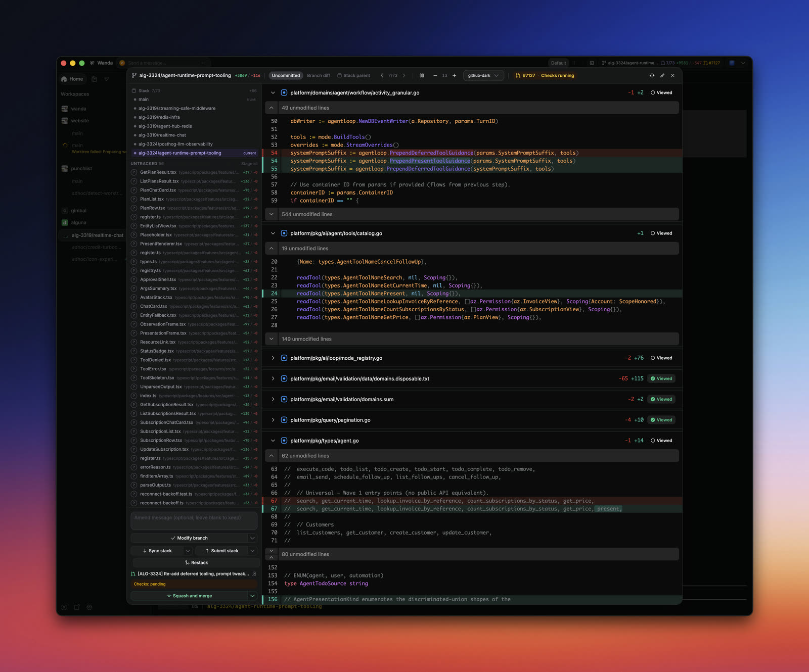Viewport: 809px width, 672px height.
Task: Switch to Branch diff tab
Action: 319,76
